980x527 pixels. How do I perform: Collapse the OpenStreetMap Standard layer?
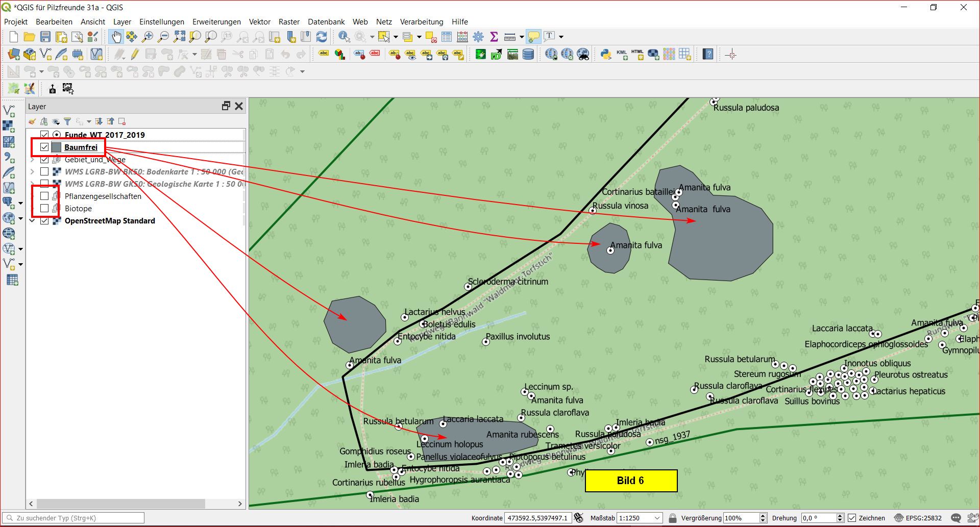(32, 221)
